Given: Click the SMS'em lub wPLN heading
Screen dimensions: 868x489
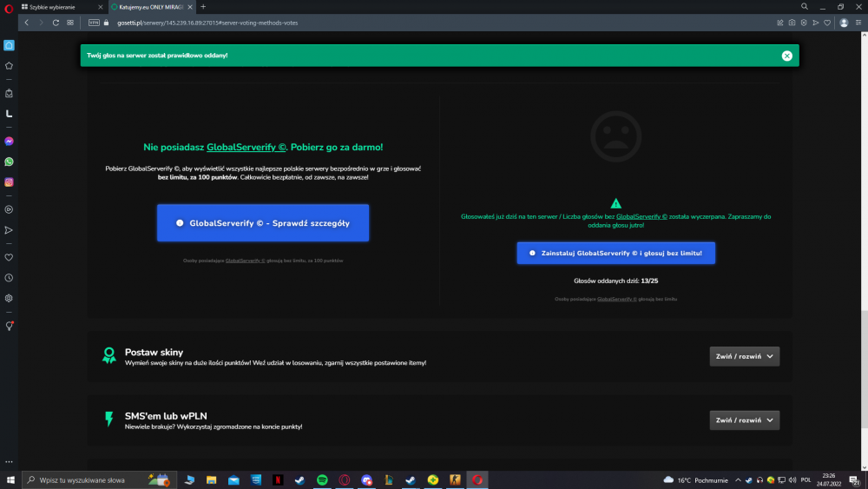Looking at the screenshot, I should [x=166, y=416].
